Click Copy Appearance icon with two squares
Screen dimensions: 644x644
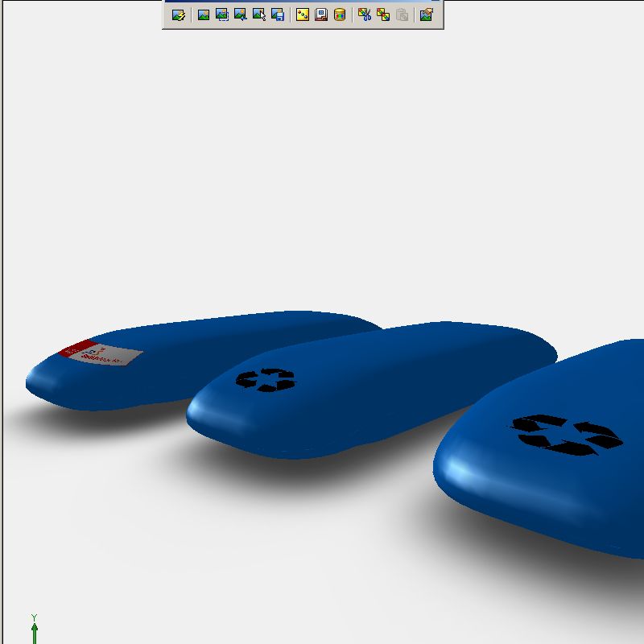[x=383, y=15]
